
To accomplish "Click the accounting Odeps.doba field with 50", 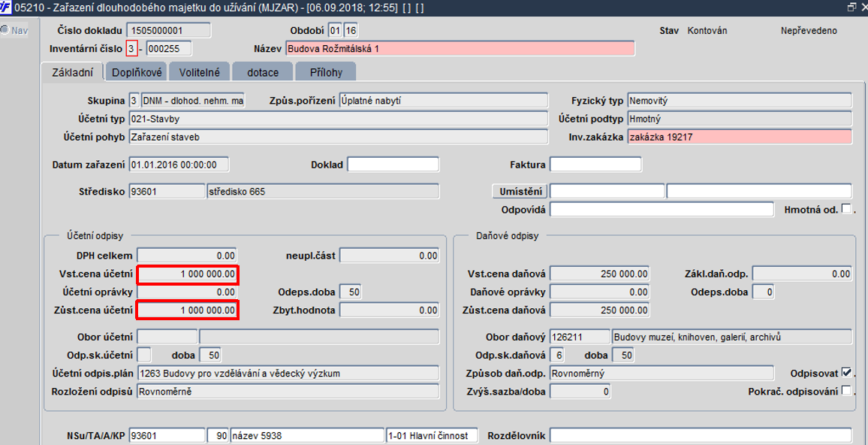I will (x=351, y=292).
